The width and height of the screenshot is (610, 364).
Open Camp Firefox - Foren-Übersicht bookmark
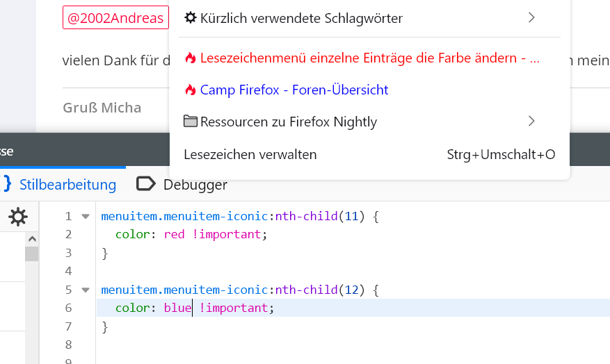pyautogui.click(x=294, y=90)
